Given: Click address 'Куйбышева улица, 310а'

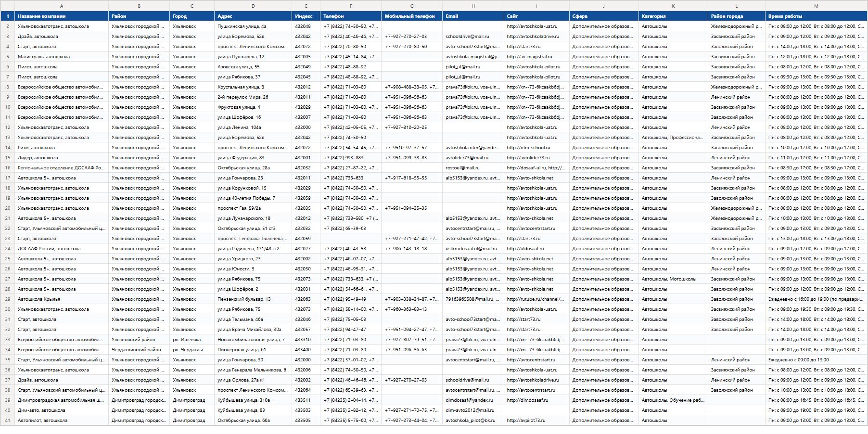Looking at the screenshot, I should [x=253, y=400].
